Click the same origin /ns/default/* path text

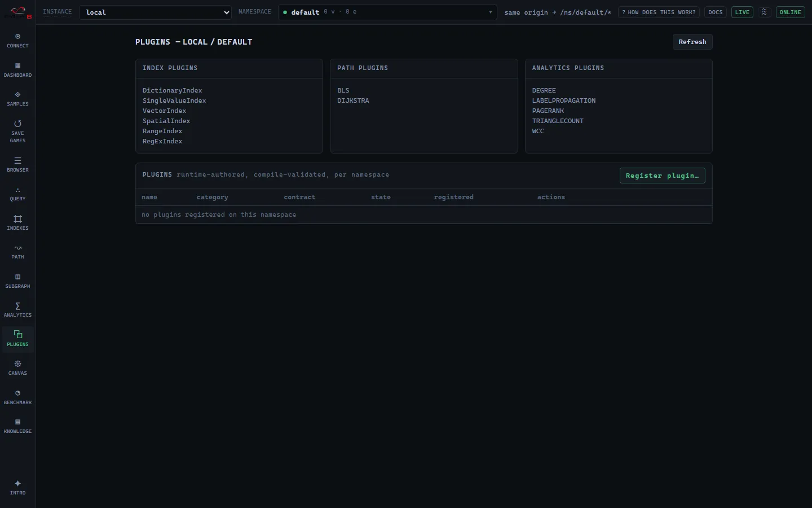[558, 12]
